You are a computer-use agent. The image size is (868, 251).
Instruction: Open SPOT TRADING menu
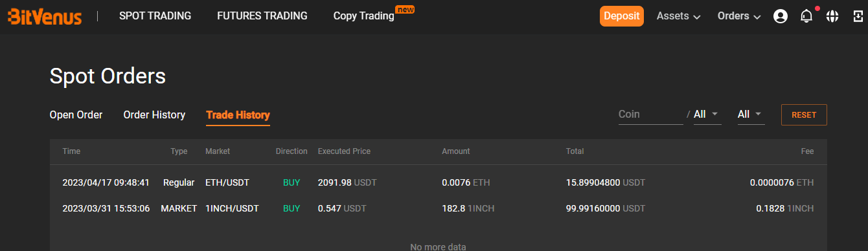point(155,16)
